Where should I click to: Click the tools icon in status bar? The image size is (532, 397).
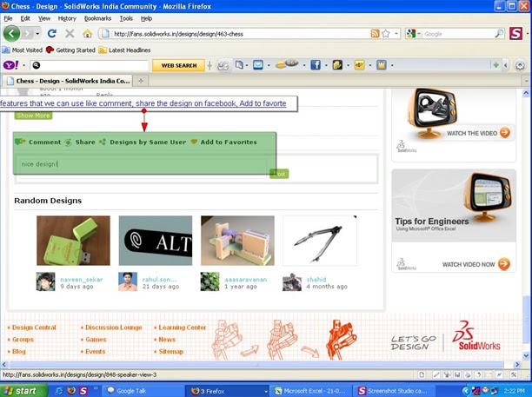(x=514, y=374)
